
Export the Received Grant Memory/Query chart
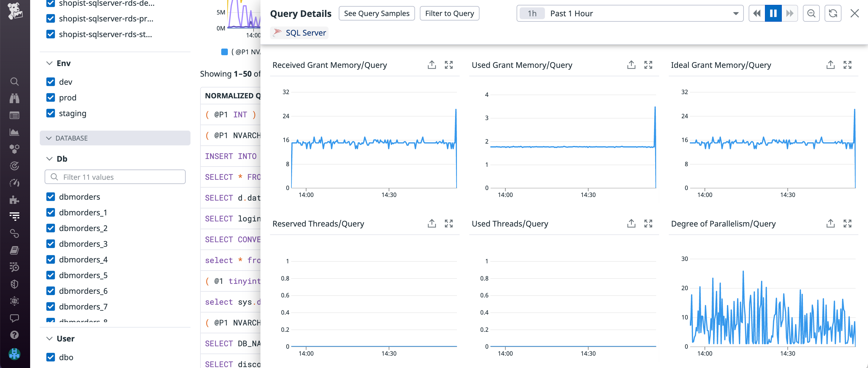pyautogui.click(x=432, y=65)
